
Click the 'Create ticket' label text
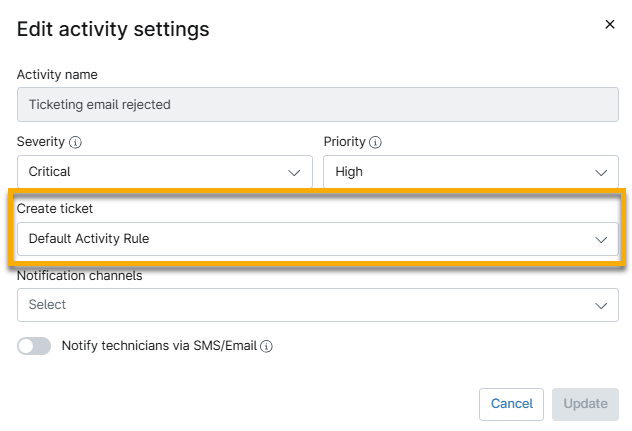tap(55, 208)
